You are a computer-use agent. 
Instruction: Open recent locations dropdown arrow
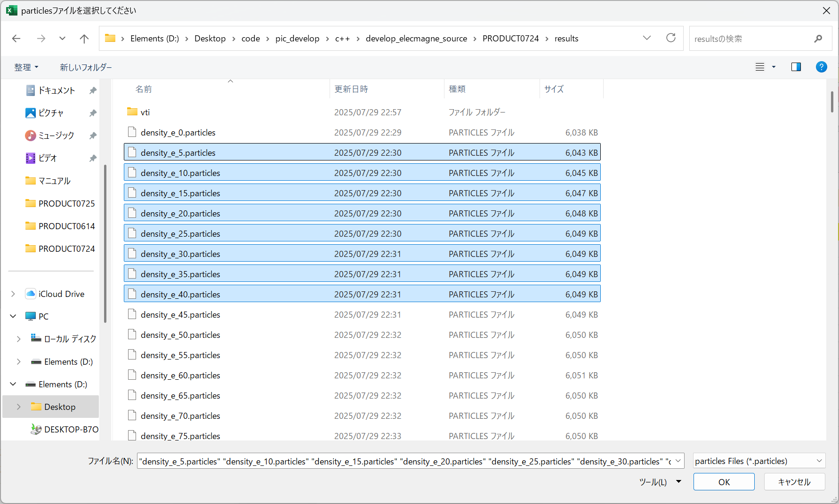[62, 39]
